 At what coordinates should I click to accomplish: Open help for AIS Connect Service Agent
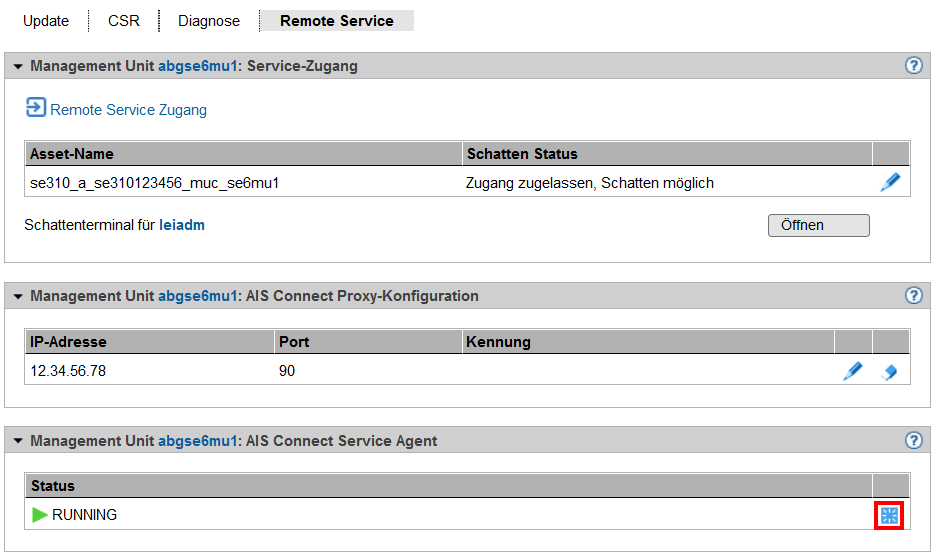913,440
